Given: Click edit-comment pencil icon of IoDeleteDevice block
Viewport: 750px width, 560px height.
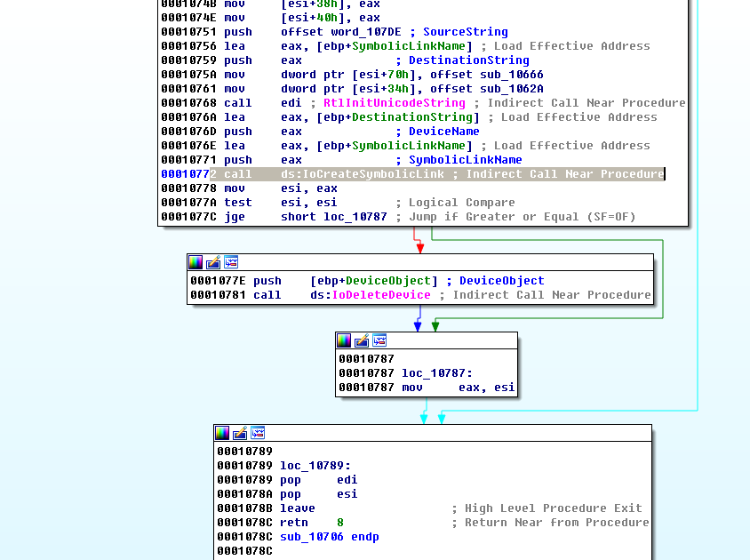Looking at the screenshot, I should coord(213,262).
